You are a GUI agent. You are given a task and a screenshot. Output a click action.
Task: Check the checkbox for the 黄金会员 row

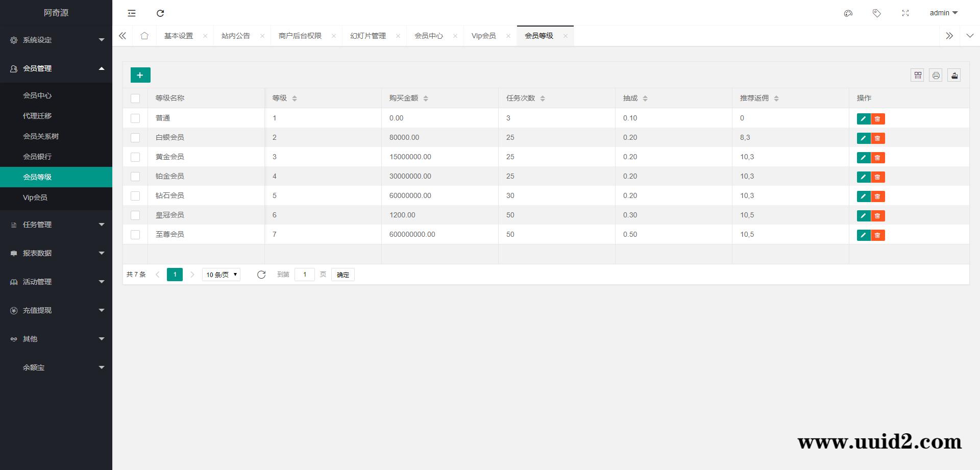(135, 157)
